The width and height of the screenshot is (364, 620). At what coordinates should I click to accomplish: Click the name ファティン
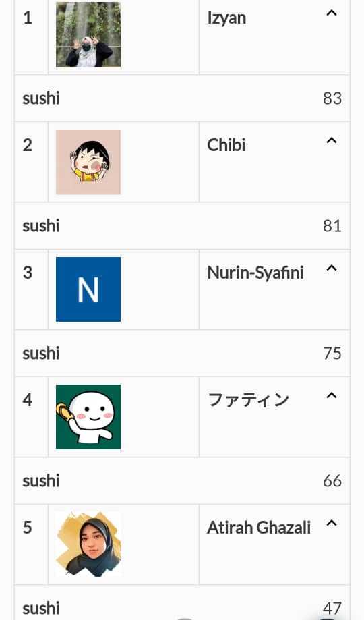click(x=249, y=400)
